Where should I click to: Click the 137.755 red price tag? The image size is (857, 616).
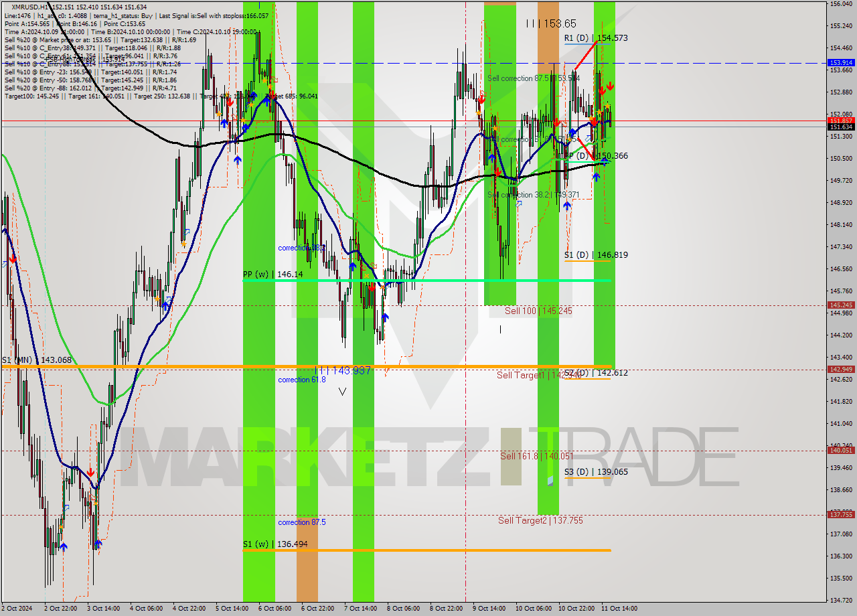(842, 514)
